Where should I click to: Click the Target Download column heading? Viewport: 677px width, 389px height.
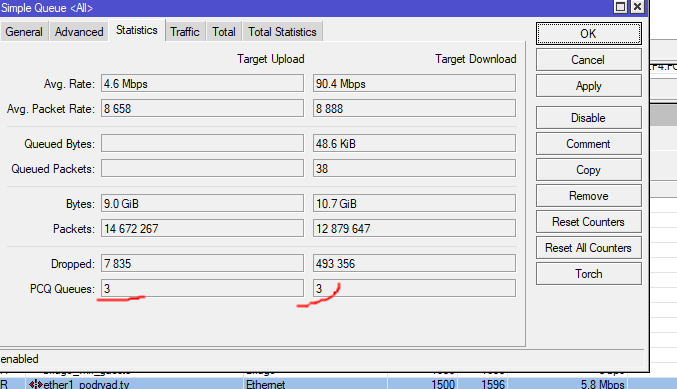coord(475,59)
